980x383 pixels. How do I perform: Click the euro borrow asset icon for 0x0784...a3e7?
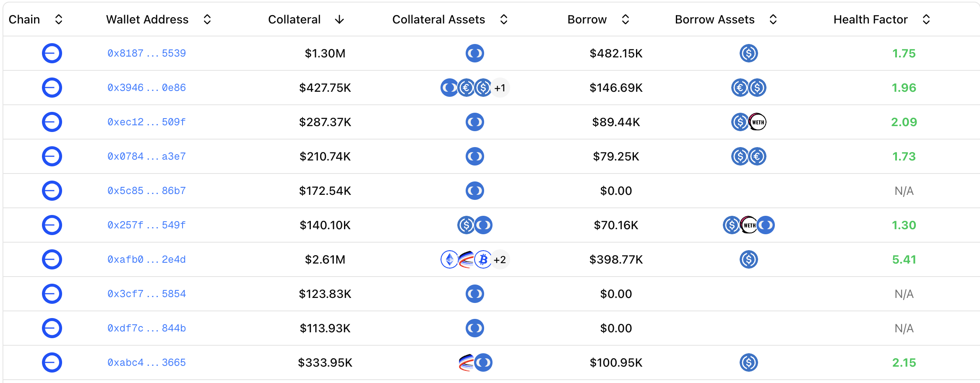(757, 156)
